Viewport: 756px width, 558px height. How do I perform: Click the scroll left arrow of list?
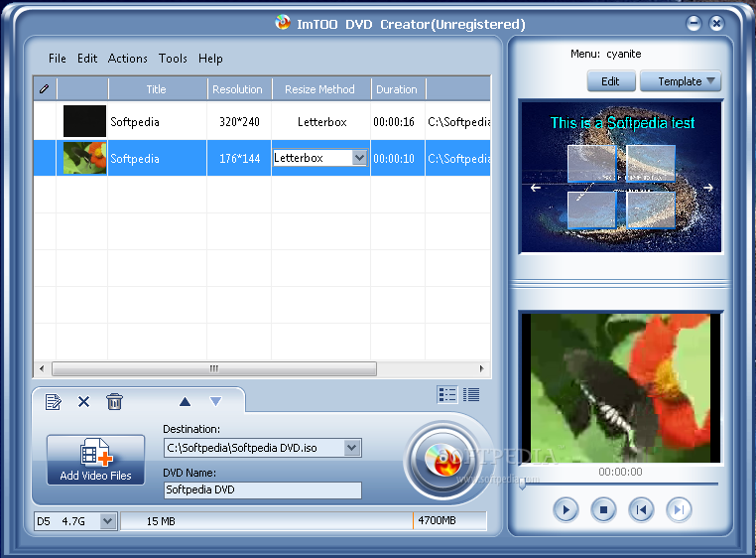(42, 368)
